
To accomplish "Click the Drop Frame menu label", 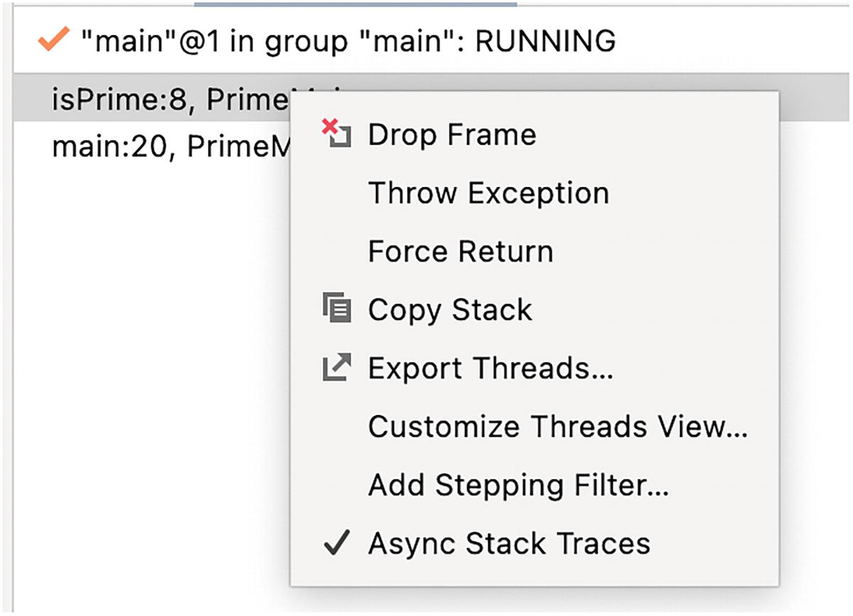I will click(x=452, y=134).
